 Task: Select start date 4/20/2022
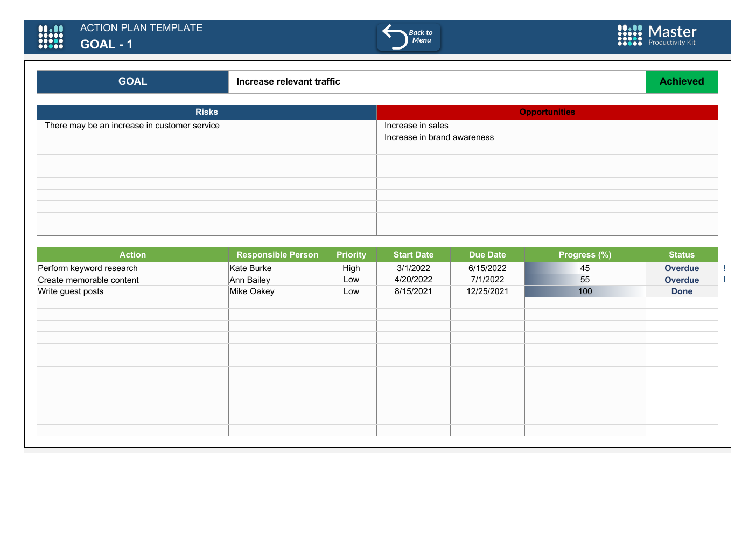[414, 280]
